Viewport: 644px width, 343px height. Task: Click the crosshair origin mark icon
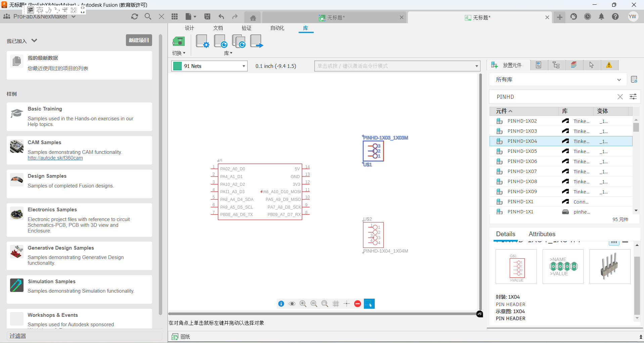[347, 304]
